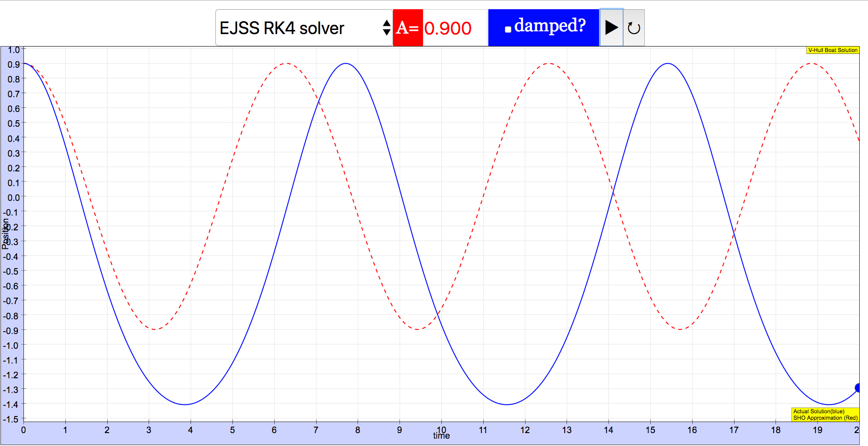Viewport: 868px width, 446px height.
Task: Click the Actual Solution(blue) legend text
Action: coord(819,411)
